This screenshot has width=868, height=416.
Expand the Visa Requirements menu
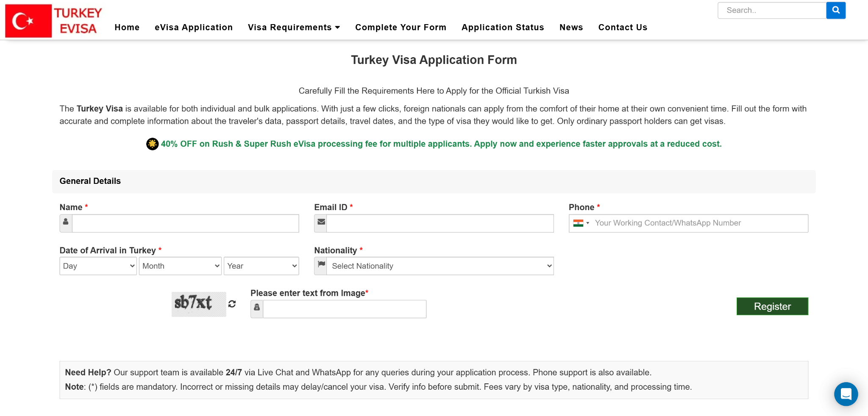pyautogui.click(x=293, y=28)
